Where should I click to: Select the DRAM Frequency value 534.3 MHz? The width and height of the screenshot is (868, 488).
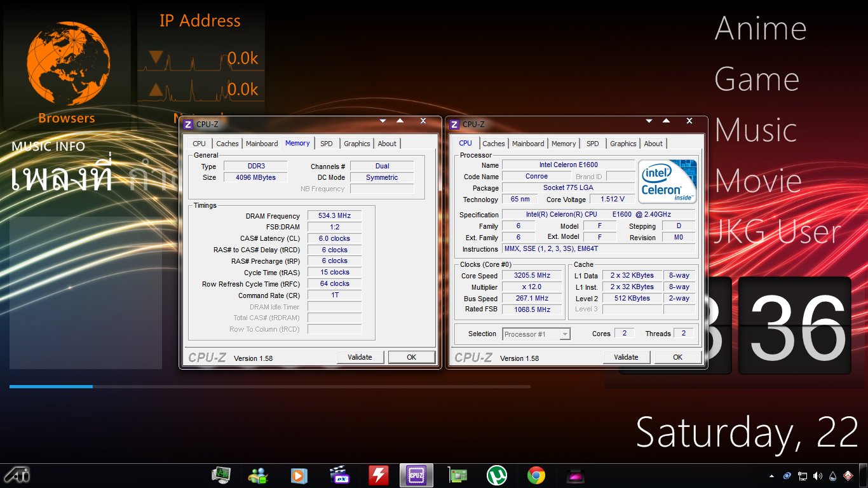point(335,216)
